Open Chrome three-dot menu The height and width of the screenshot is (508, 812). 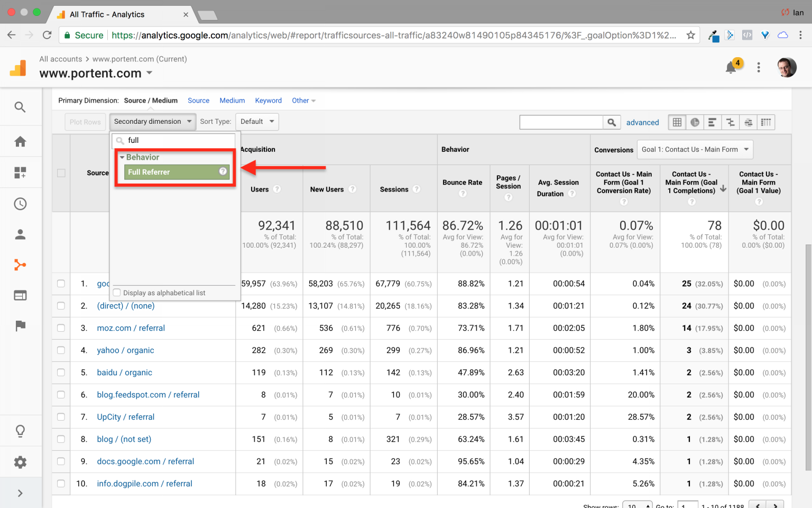[800, 35]
